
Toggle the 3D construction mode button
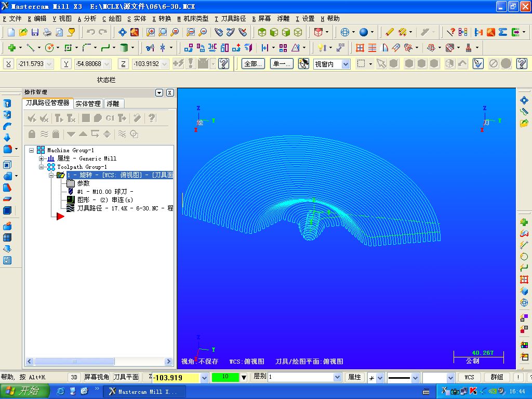pos(74,377)
